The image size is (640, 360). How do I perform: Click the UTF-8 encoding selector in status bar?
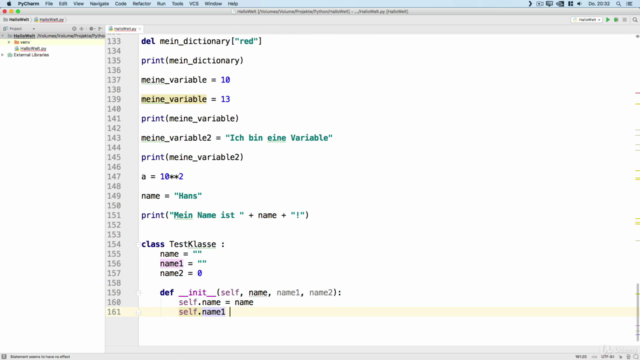(607, 357)
